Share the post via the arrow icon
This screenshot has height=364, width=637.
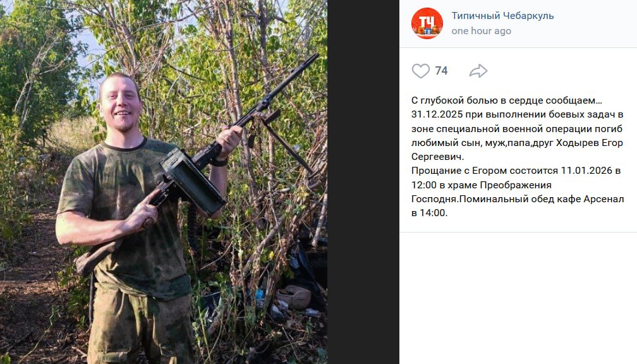click(x=478, y=71)
